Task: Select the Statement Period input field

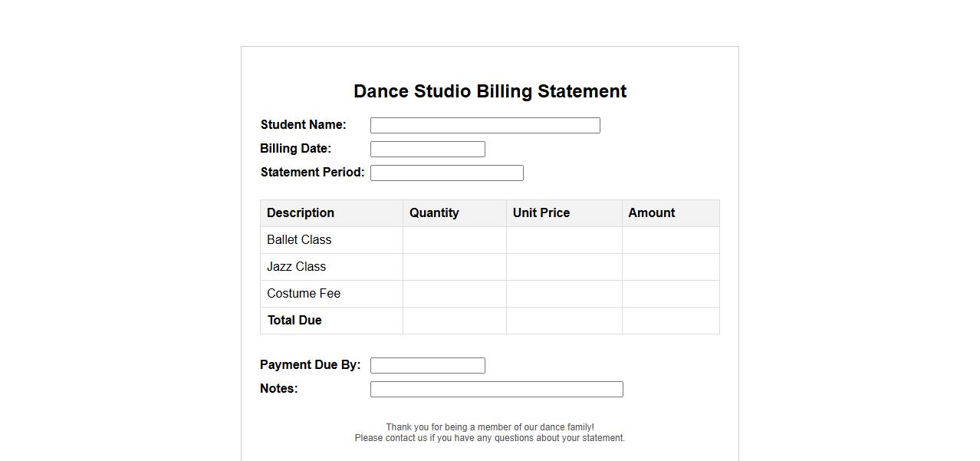Action: pos(446,173)
